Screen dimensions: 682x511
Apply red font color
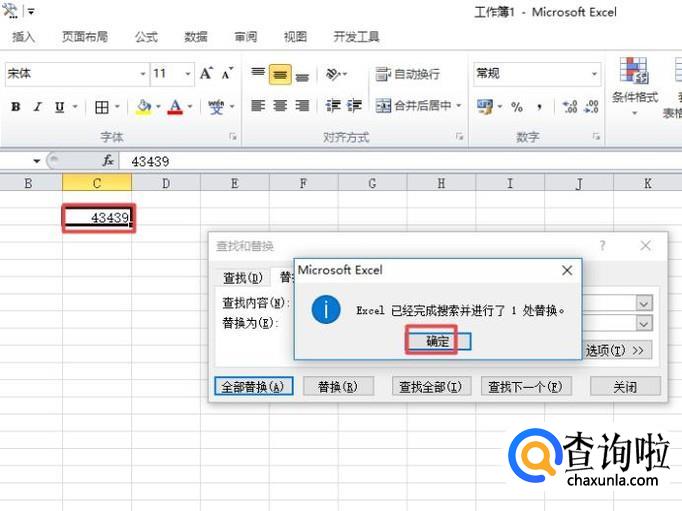tap(175, 107)
